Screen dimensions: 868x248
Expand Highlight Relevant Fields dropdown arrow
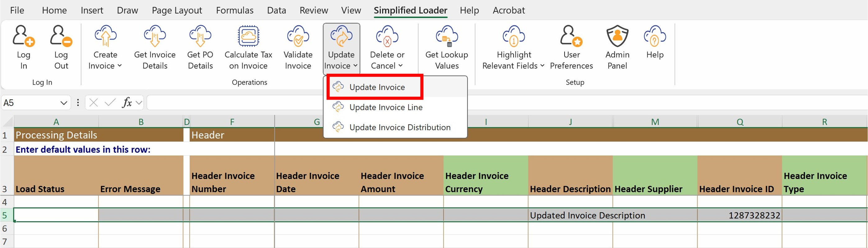[542, 66]
